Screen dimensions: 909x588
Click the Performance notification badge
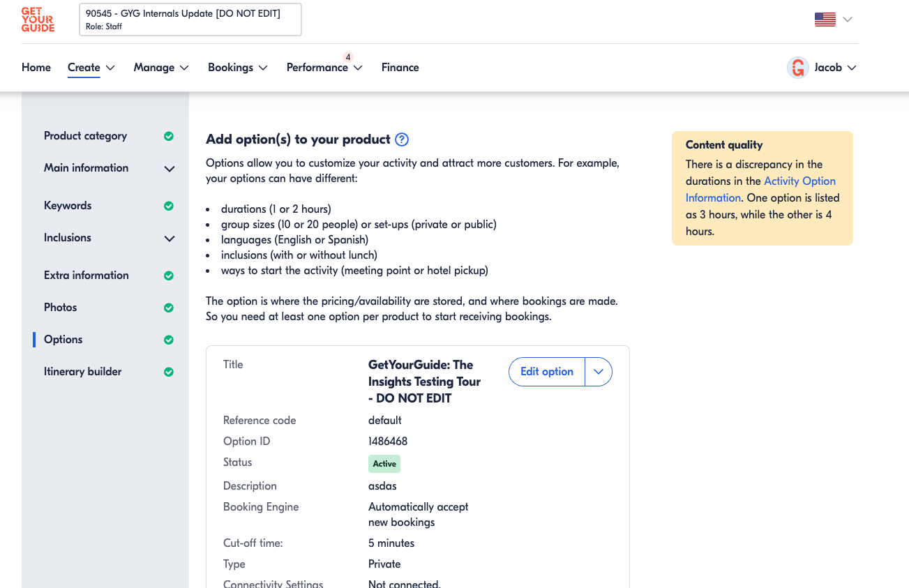click(348, 57)
